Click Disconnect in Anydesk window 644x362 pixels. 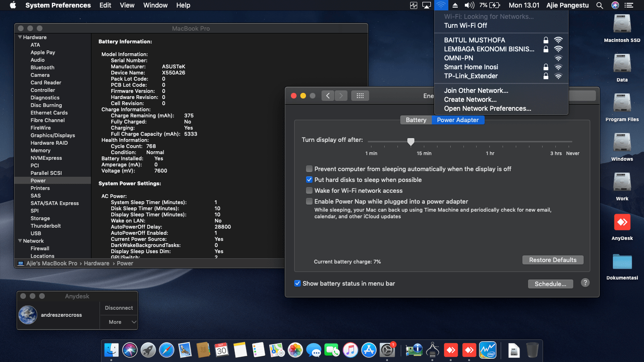tap(119, 308)
